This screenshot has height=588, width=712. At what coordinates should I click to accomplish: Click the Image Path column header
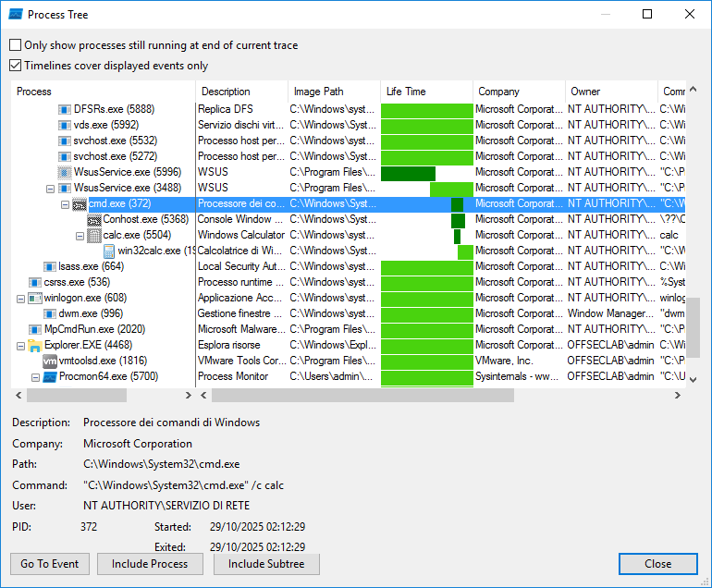pos(334,92)
